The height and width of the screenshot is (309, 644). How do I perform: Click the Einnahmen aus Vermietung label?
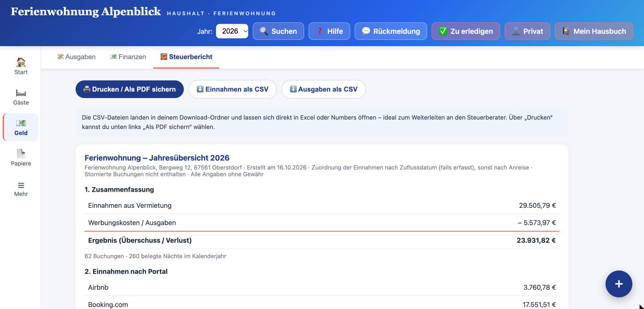pyautogui.click(x=130, y=206)
